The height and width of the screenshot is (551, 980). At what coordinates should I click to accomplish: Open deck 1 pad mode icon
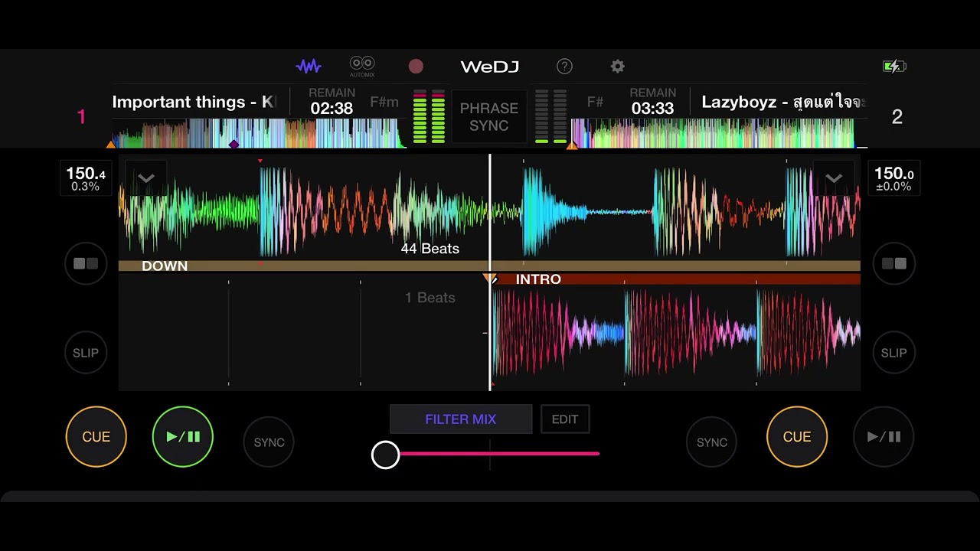pos(86,263)
